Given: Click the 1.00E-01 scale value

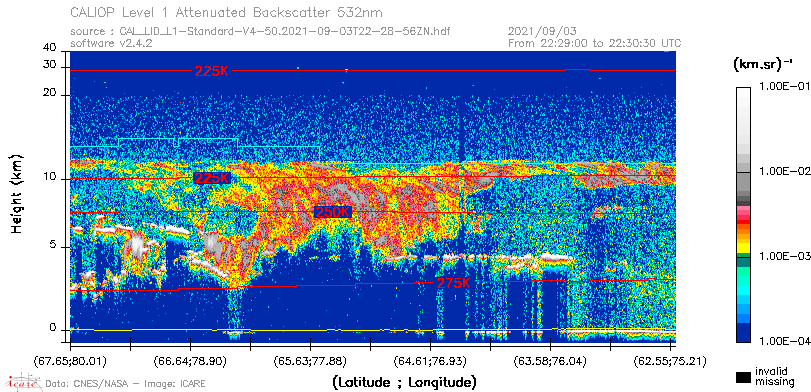Looking at the screenshot, I should (784, 87).
